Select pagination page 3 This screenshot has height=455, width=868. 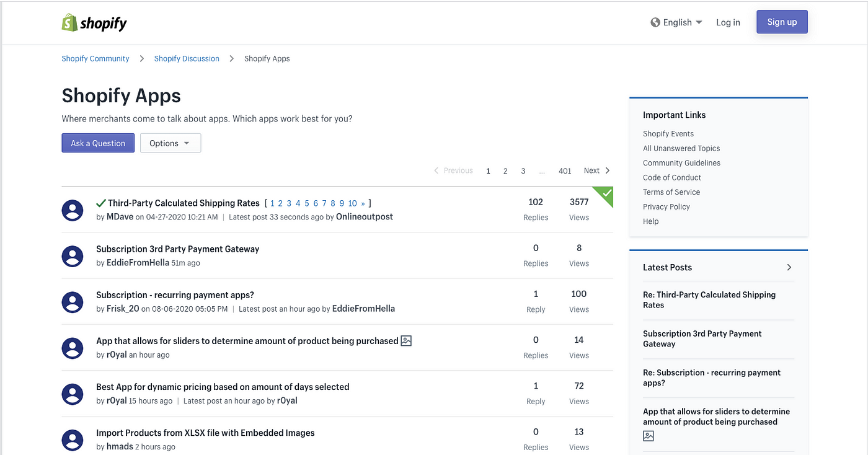[x=523, y=171]
